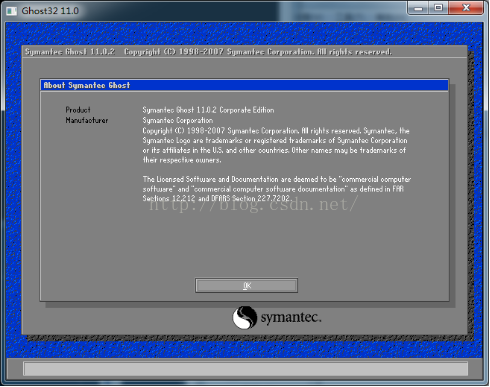Close the Ghost32 11.0 window
This screenshot has width=490, height=387.
[x=466, y=8]
